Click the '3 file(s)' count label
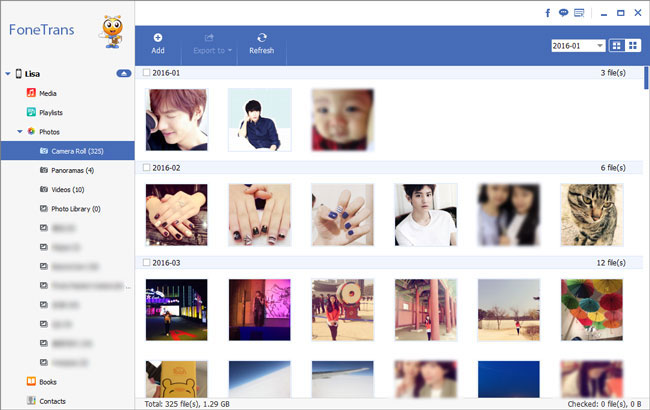650x410 pixels. [x=613, y=73]
